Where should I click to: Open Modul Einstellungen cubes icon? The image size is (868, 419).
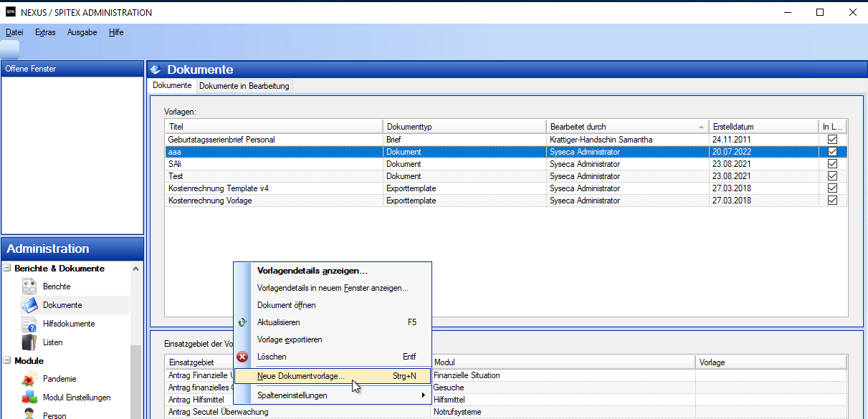click(x=29, y=398)
